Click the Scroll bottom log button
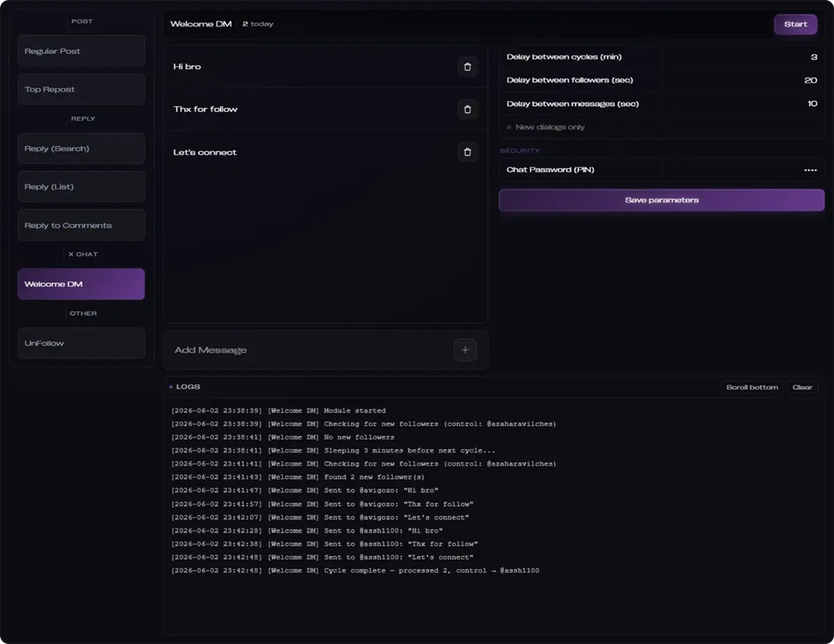Image resolution: width=834 pixels, height=644 pixels. pyautogui.click(x=752, y=388)
